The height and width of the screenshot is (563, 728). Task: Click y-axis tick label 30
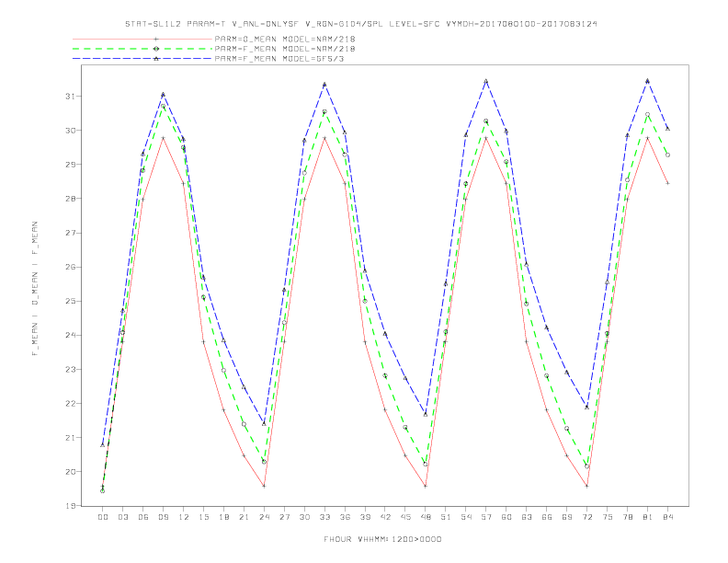pyautogui.click(x=70, y=131)
